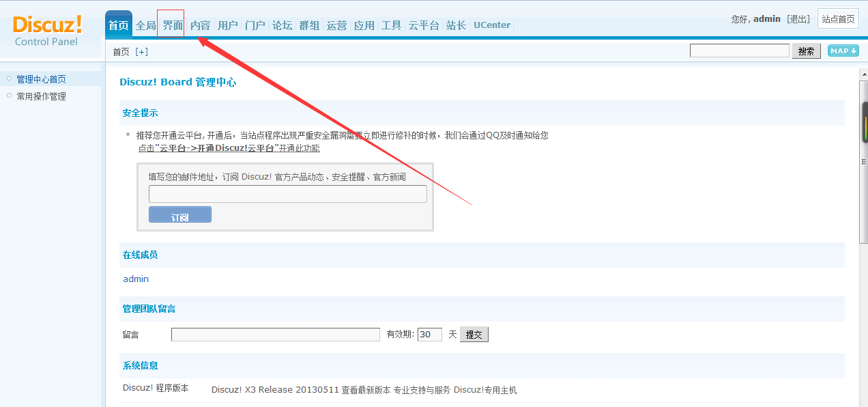This screenshot has height=407, width=868.
Task: Click the Discuz! Control Panel logo
Action: tap(47, 31)
